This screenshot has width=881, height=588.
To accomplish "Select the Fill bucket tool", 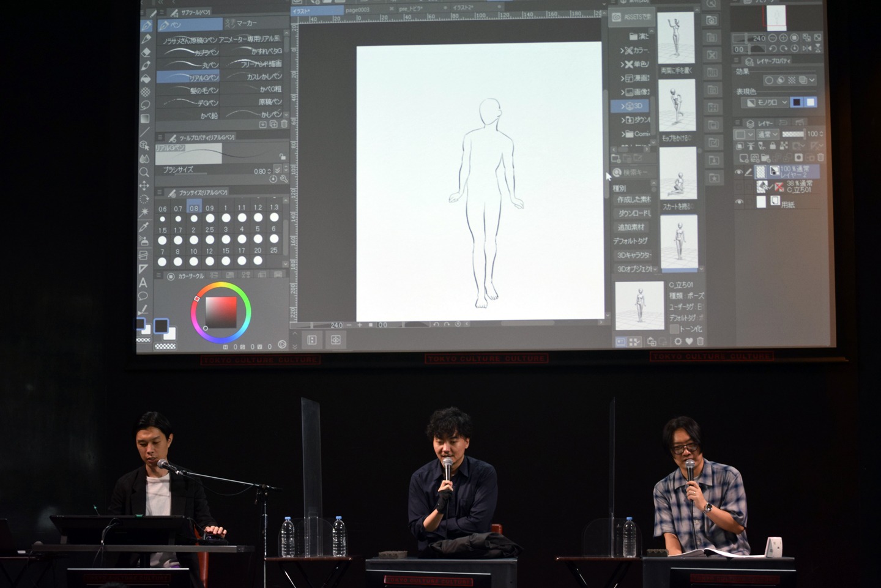I will [x=146, y=79].
